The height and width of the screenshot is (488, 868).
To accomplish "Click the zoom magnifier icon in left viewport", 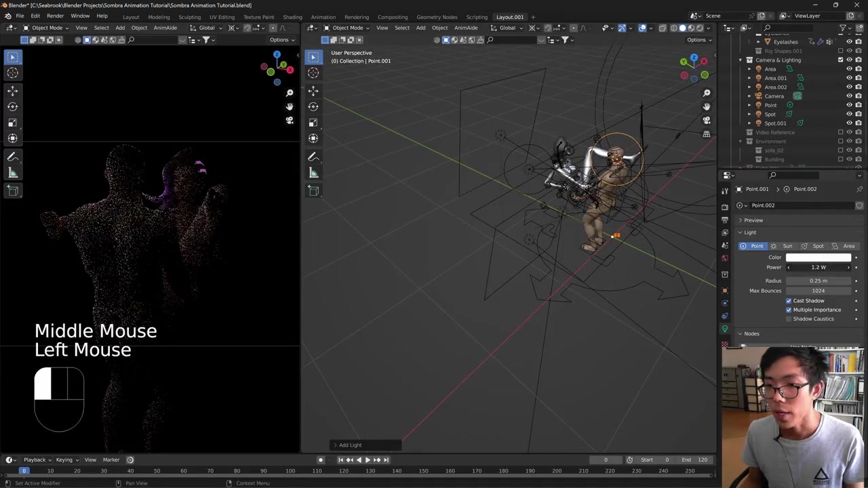I will (x=290, y=93).
